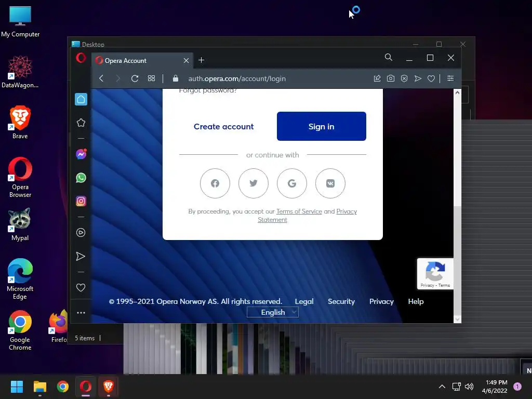Click the address bar URL
The width and height of the screenshot is (532, 399).
pyautogui.click(x=237, y=78)
